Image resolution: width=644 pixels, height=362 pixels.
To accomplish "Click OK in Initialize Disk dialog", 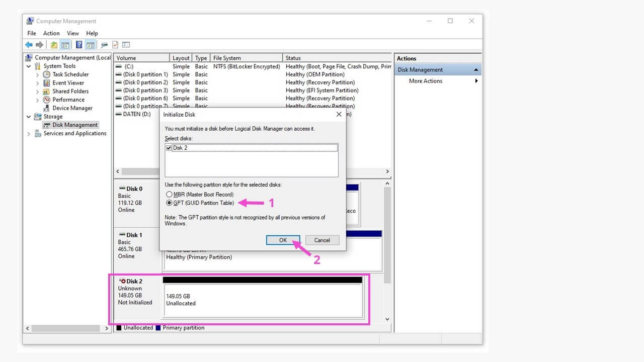I will pos(283,240).
